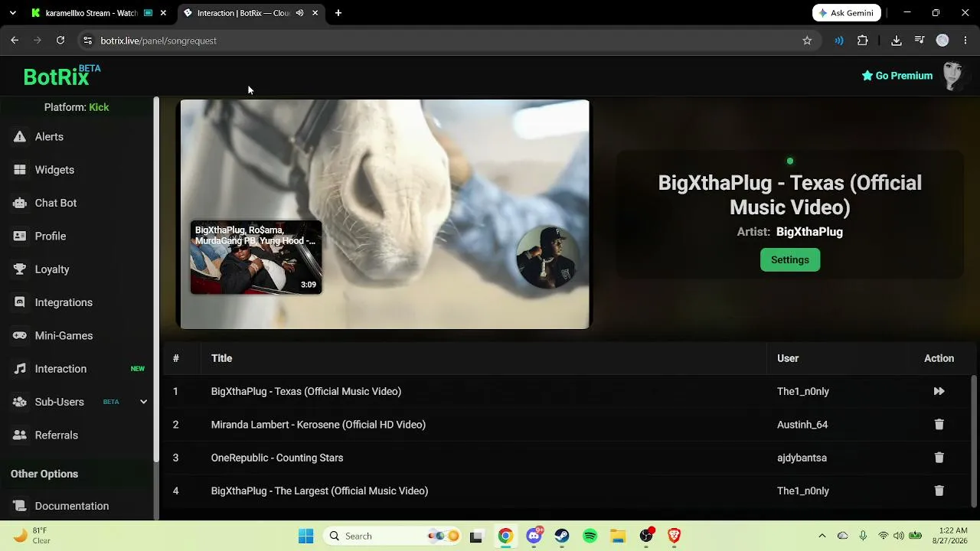
Task: Close the Interaction BotRix tab
Action: tap(315, 13)
